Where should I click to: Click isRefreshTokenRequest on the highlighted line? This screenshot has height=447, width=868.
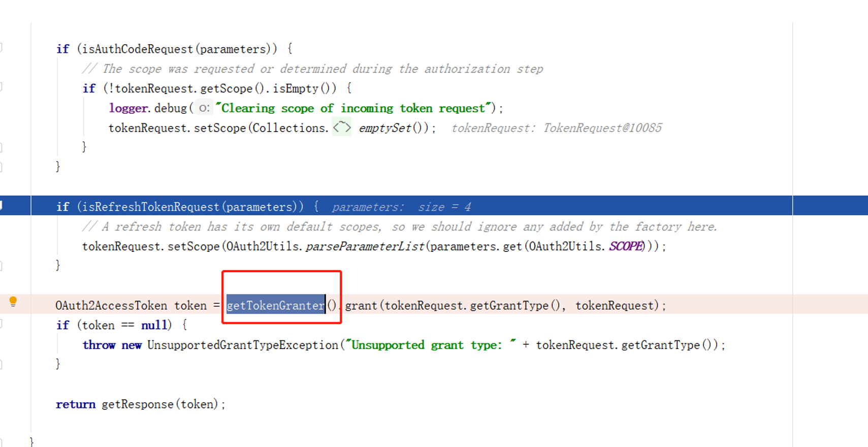(150, 207)
